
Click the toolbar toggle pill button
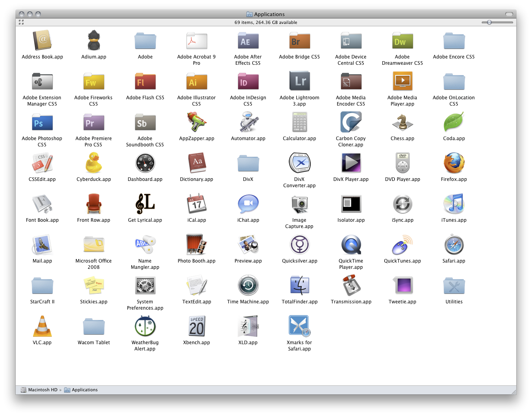pyautogui.click(x=509, y=14)
